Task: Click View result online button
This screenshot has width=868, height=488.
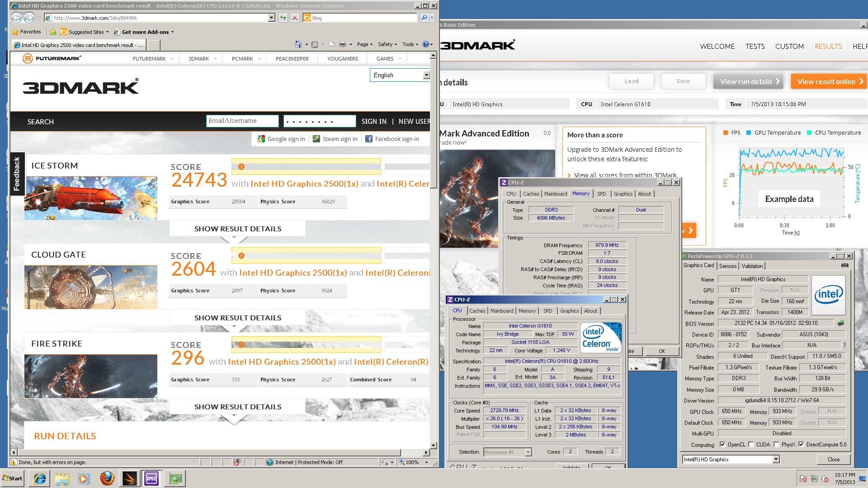Action: click(829, 81)
